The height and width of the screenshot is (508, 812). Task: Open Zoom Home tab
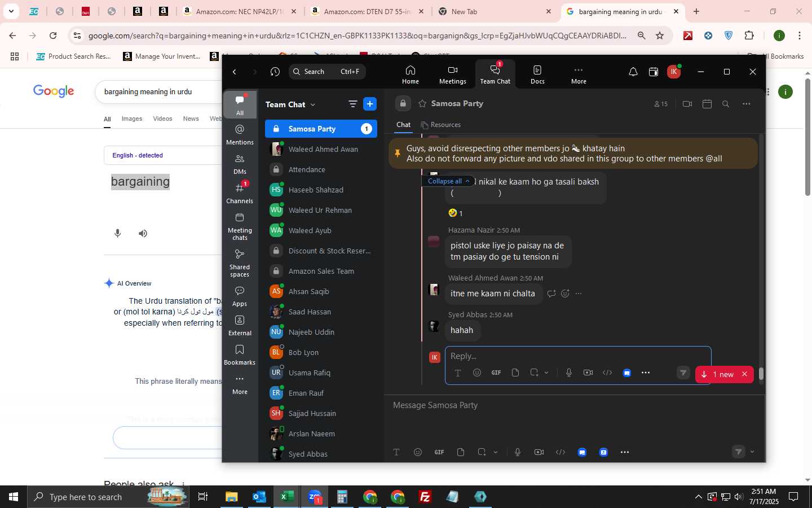[x=410, y=74]
